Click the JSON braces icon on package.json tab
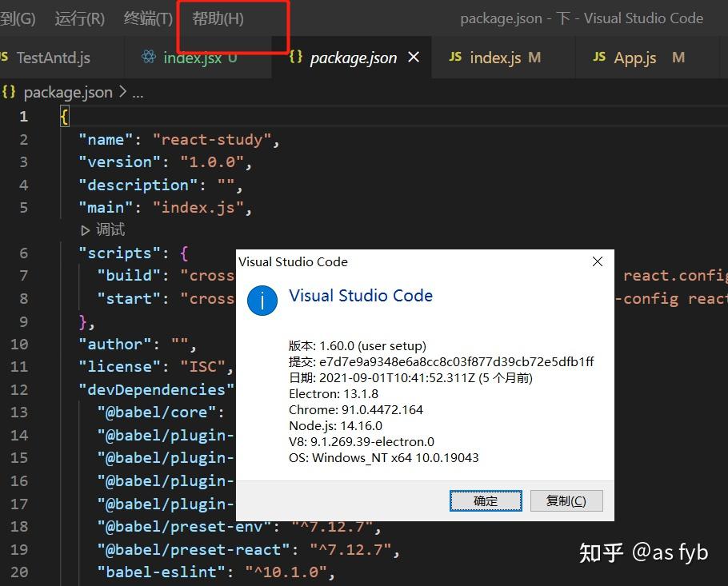Viewport: 728px width, 586px height. click(x=296, y=57)
